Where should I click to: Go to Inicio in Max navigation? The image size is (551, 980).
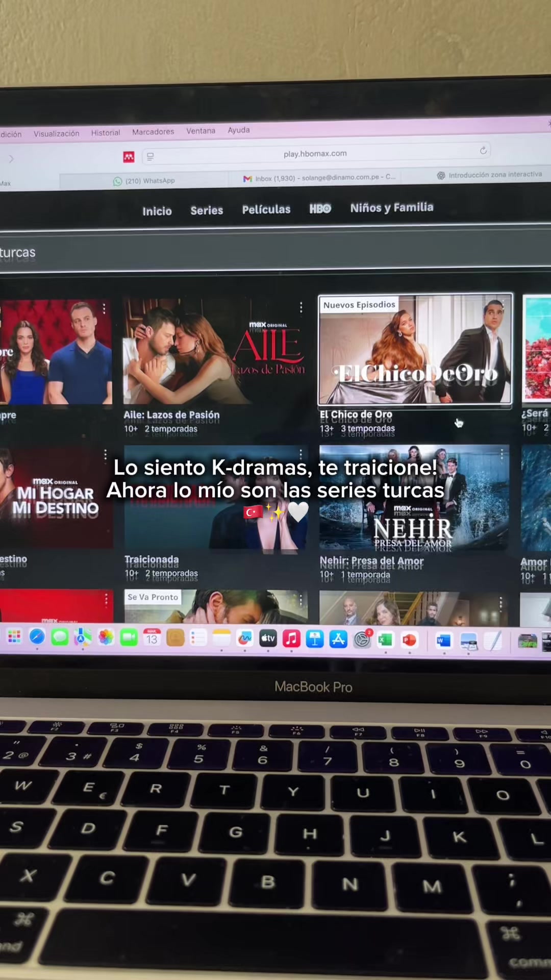[x=157, y=211]
